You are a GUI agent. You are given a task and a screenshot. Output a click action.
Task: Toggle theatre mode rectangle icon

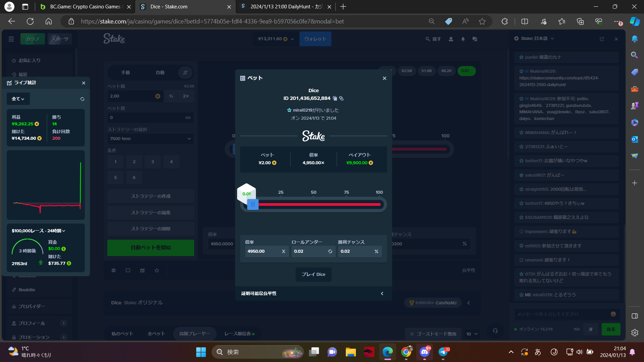click(x=128, y=270)
